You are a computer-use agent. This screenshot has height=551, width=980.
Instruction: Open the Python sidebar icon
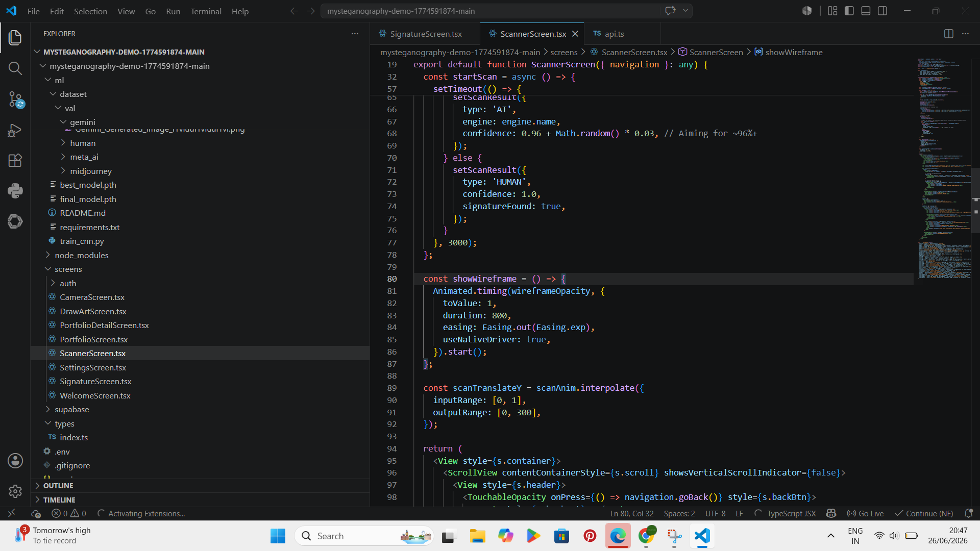(15, 191)
